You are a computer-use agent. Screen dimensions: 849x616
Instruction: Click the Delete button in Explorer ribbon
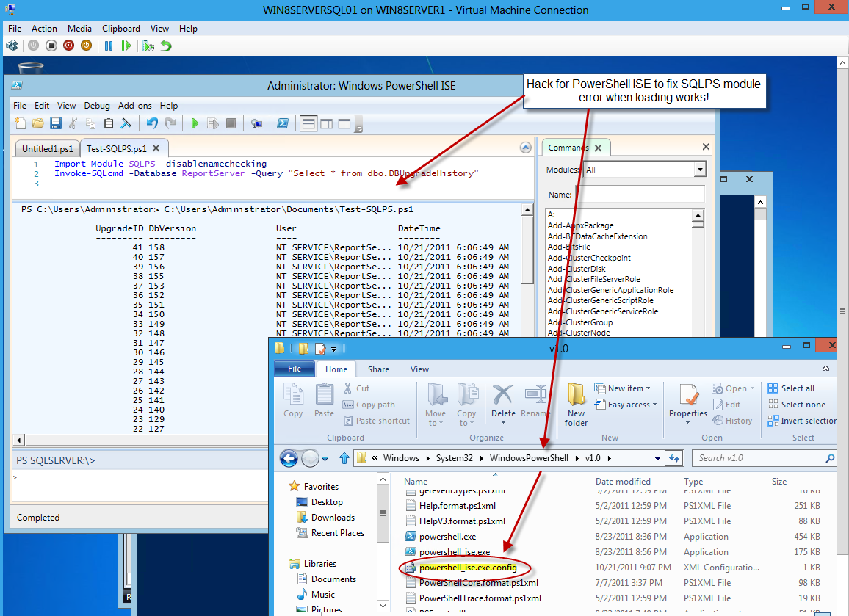(503, 405)
